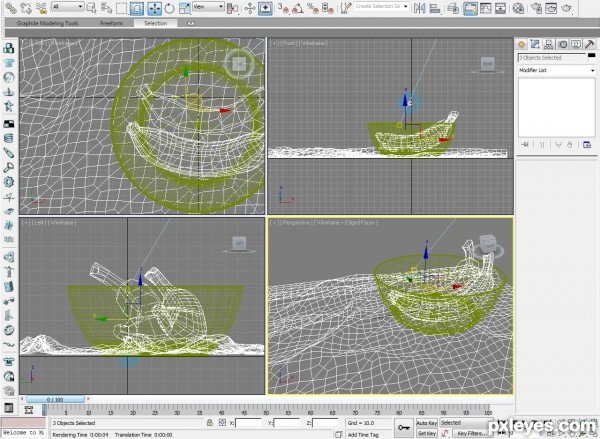This screenshot has width=600, height=439.
Task: Open the 'Selected' key filter dropdown
Action: 466,423
